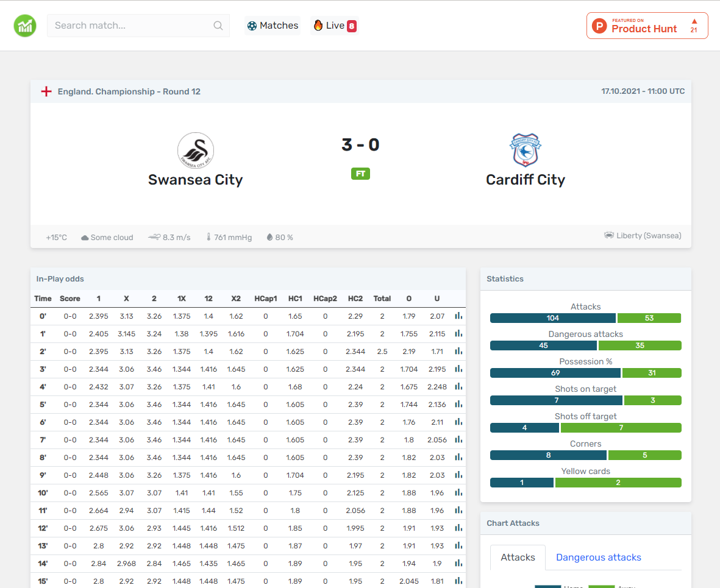The width and height of the screenshot is (720, 588).
Task: Click the Liberty (Swansea) venue label
Action: 649,235
